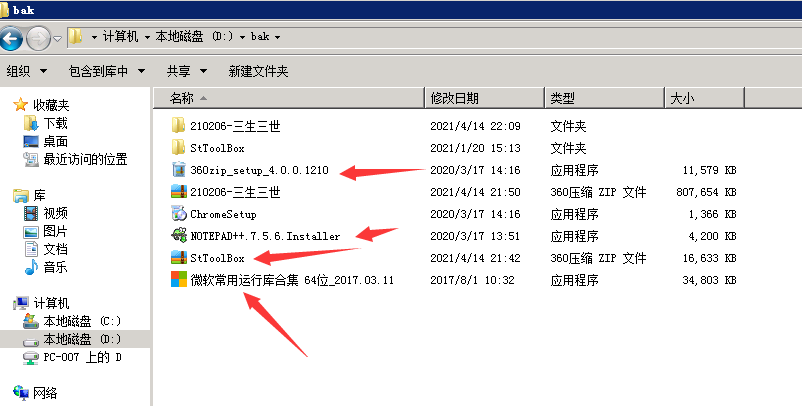Click the Back navigation arrow button
Screen dimensions: 802x406
(x=13, y=38)
